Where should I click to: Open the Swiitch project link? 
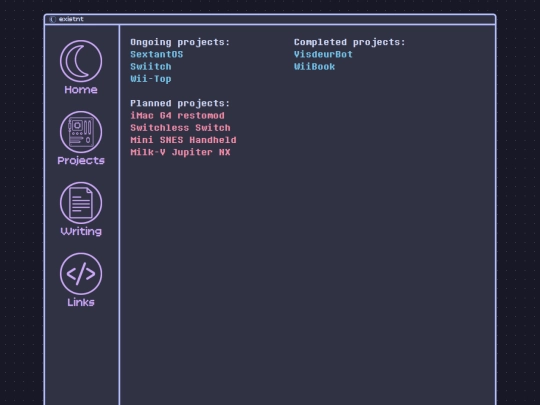point(151,66)
